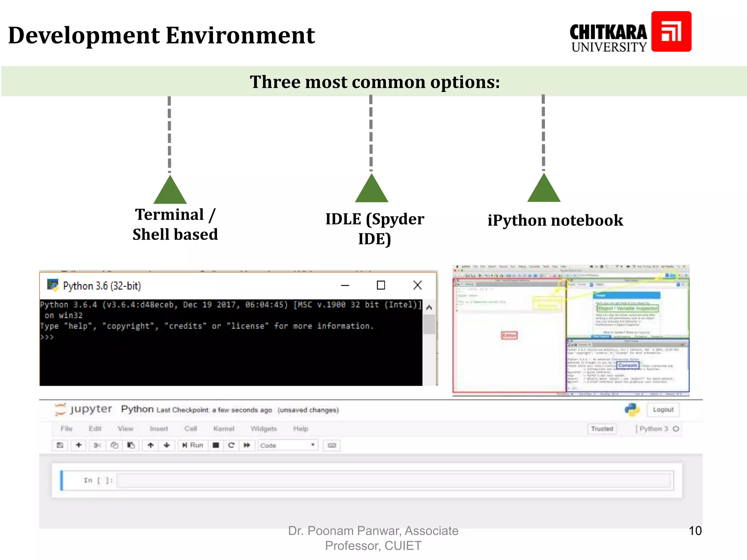Interrupt the kernel with the stop icon
Viewport: 747px width, 560px height.
tap(216, 445)
